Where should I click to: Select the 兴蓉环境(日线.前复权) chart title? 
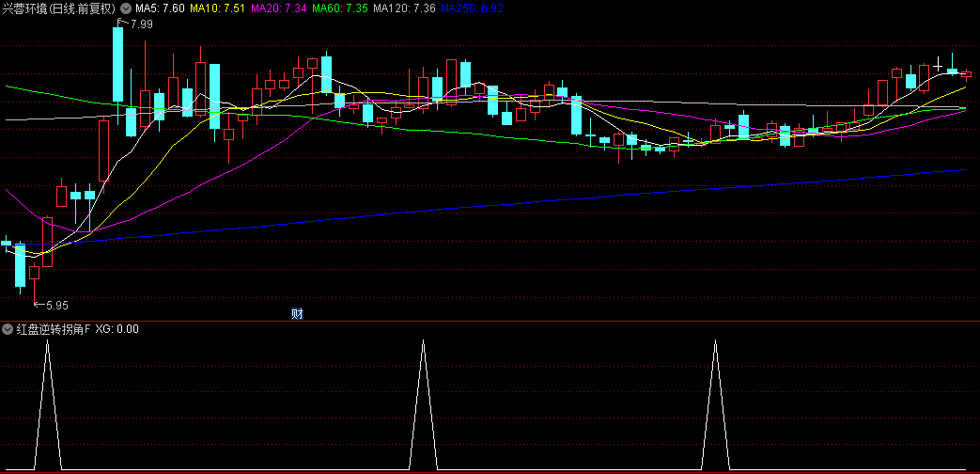click(x=59, y=8)
